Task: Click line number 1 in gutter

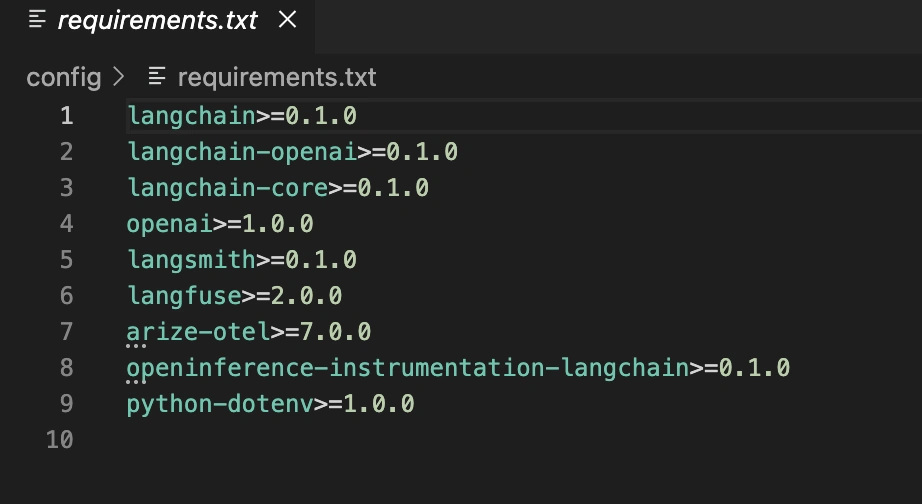Action: (x=66, y=115)
